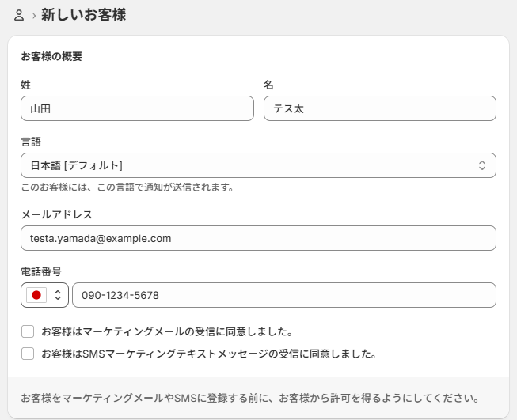Click the 電話番号 field label

pos(41,271)
